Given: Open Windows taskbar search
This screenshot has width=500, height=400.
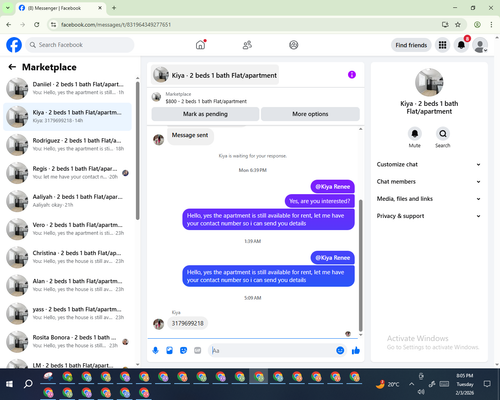Looking at the screenshot, I should click(x=28, y=384).
